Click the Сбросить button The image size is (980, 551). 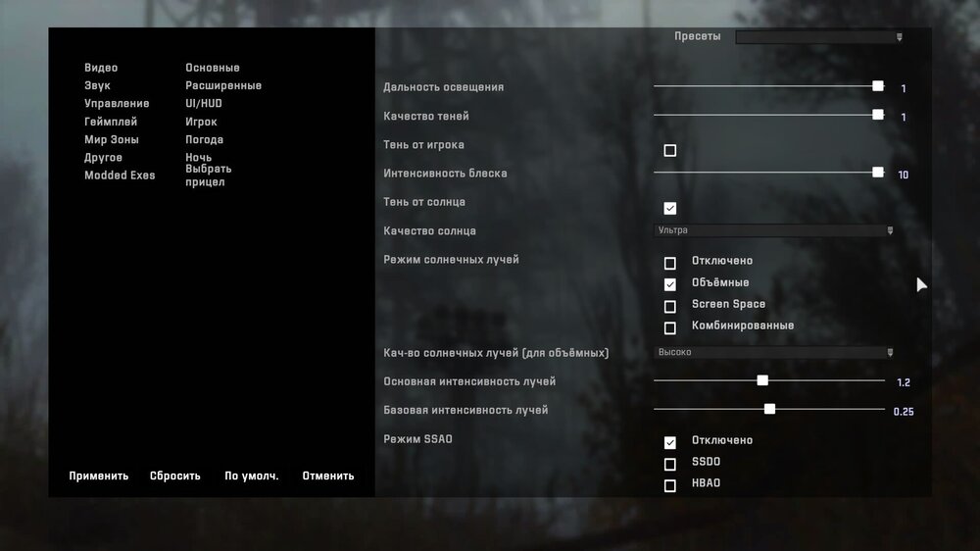(x=175, y=476)
